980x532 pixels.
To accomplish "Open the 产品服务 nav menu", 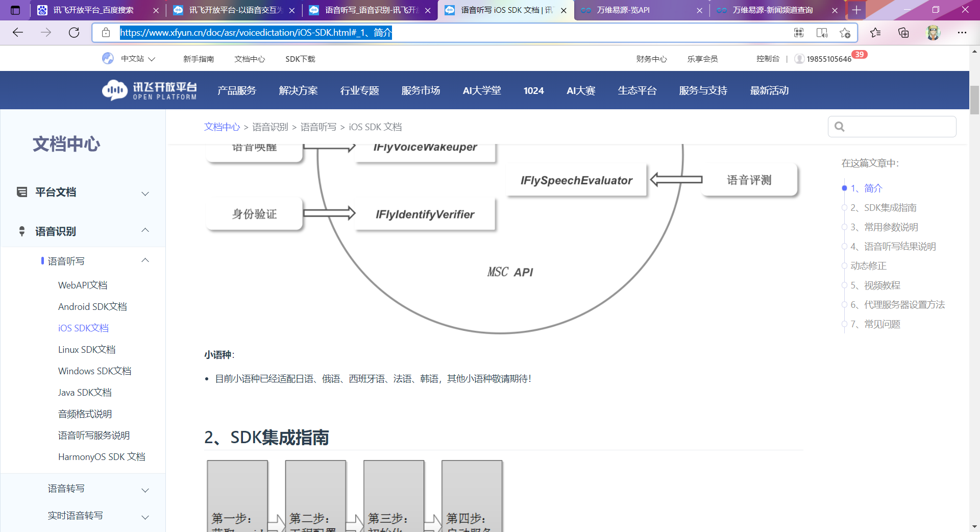I will pos(237,90).
